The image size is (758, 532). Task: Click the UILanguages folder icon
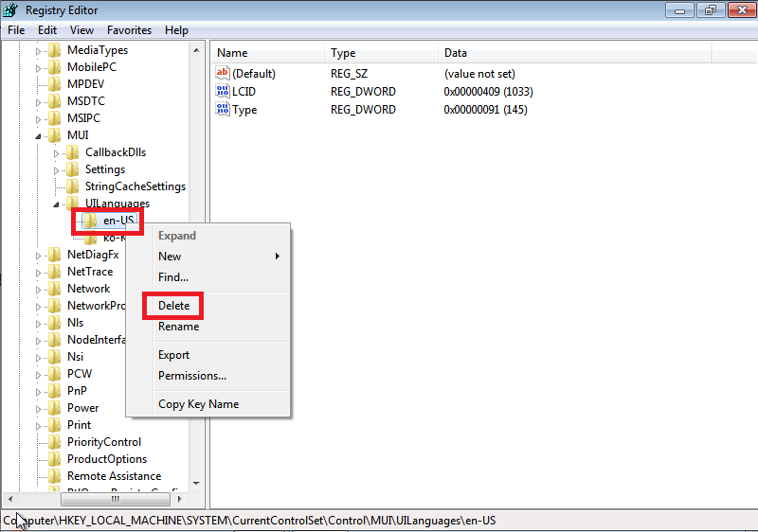pos(72,204)
